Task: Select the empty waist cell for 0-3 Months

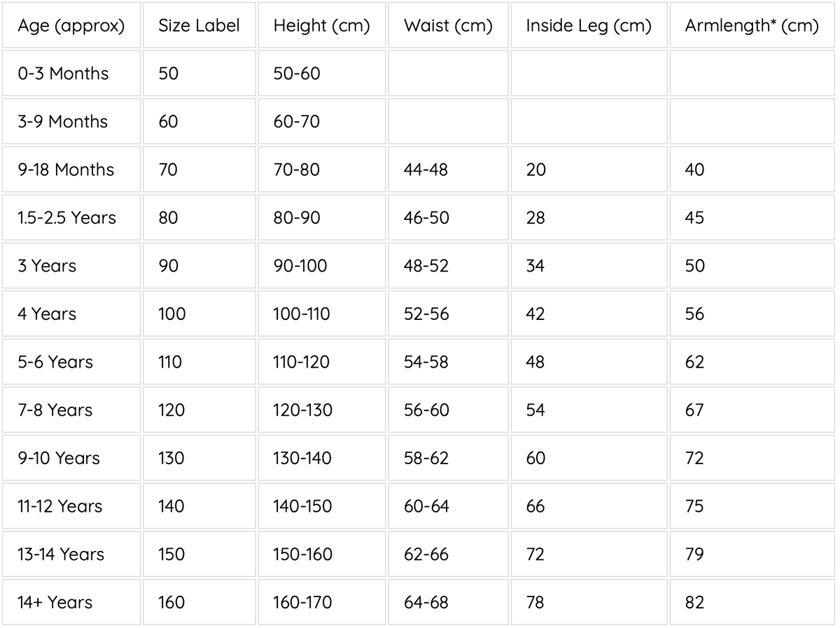Action: point(448,73)
